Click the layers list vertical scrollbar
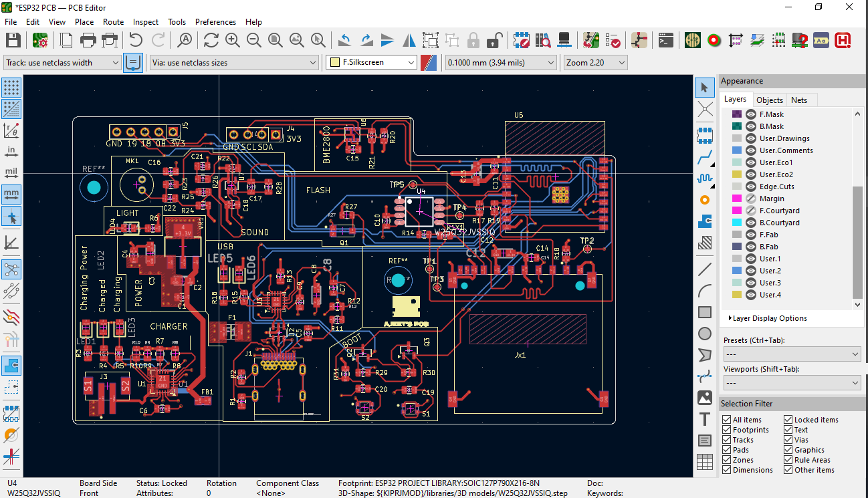The height and width of the screenshot is (498, 868). (x=858, y=243)
